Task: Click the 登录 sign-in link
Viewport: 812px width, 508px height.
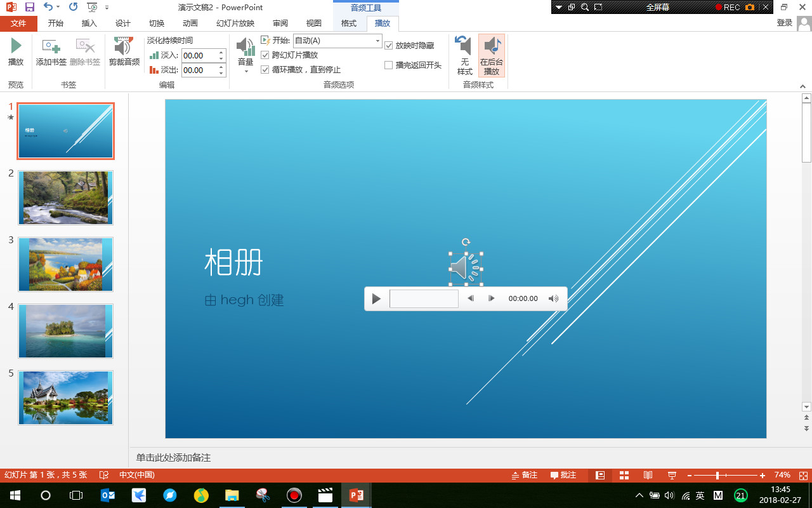Action: click(x=784, y=22)
